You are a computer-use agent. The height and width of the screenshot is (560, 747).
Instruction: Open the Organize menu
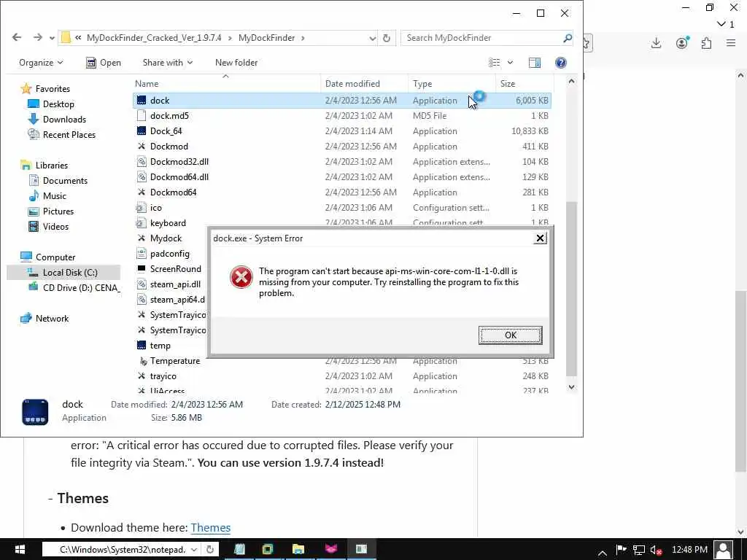click(41, 63)
